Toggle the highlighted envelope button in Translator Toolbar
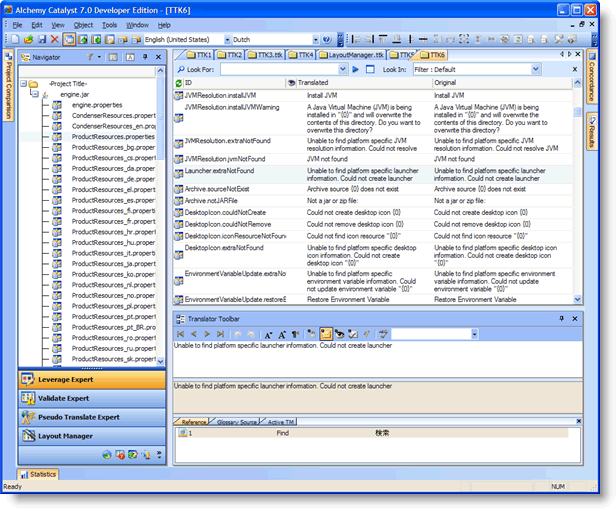Image resolution: width=616 pixels, height=510 pixels. [326, 334]
